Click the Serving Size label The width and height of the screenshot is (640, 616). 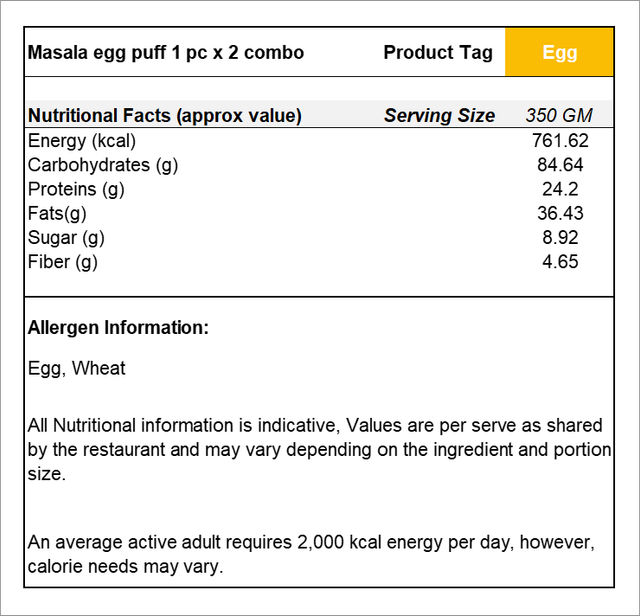[x=440, y=116]
